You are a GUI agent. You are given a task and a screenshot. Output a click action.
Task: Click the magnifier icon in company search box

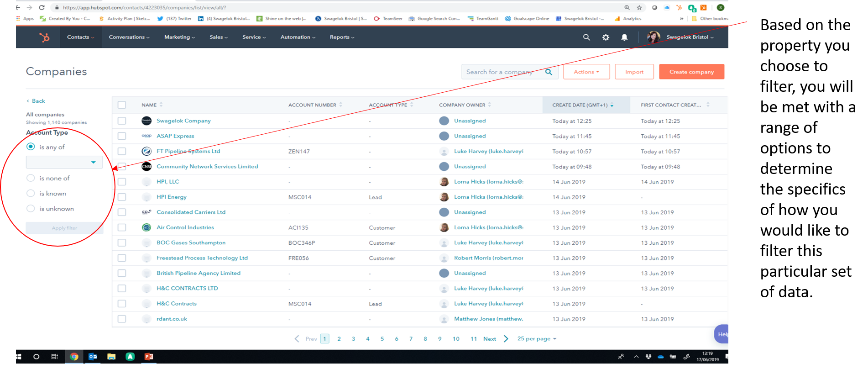(x=549, y=72)
